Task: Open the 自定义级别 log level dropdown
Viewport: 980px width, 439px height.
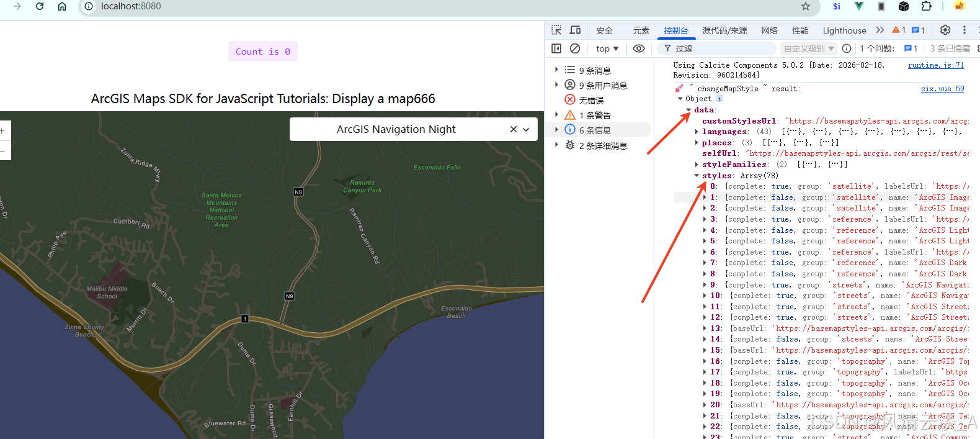Action: pyautogui.click(x=809, y=48)
